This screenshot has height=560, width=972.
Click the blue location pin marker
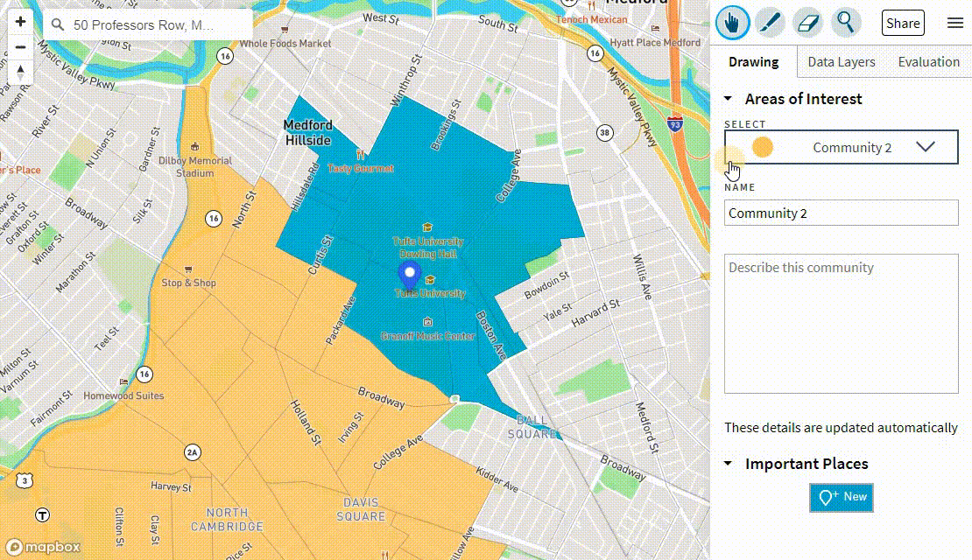[x=409, y=274]
